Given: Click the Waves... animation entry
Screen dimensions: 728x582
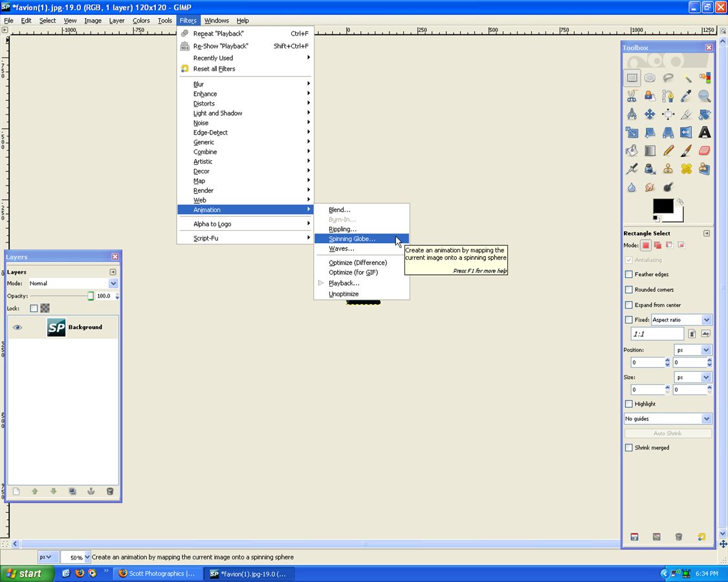Looking at the screenshot, I should (x=362, y=249).
